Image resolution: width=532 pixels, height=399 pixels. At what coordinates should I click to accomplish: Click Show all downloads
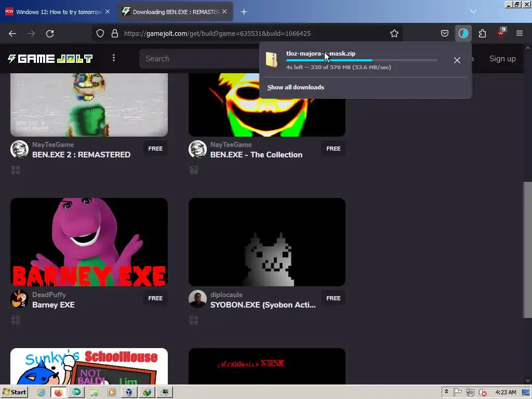click(x=296, y=87)
